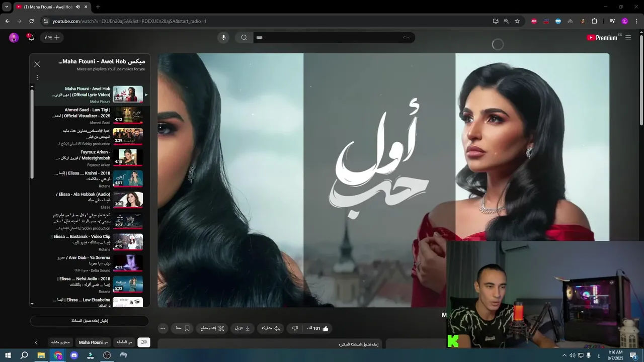The image size is (644, 362).
Task: Click the Create plus button
Action: (x=52, y=37)
